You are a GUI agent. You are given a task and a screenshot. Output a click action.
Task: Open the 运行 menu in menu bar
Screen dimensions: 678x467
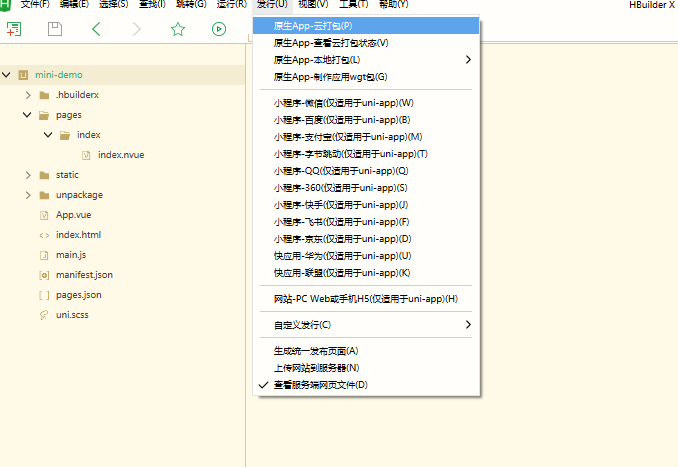pyautogui.click(x=232, y=5)
